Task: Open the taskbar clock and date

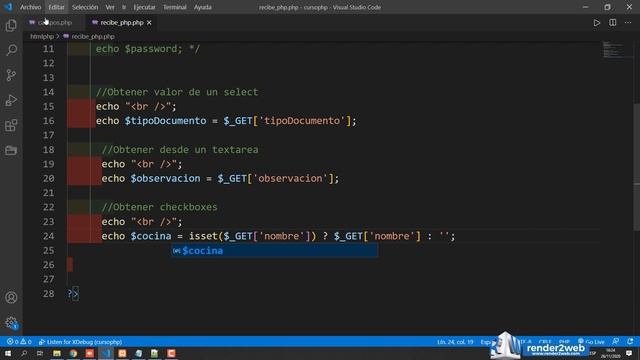Action: [610, 353]
